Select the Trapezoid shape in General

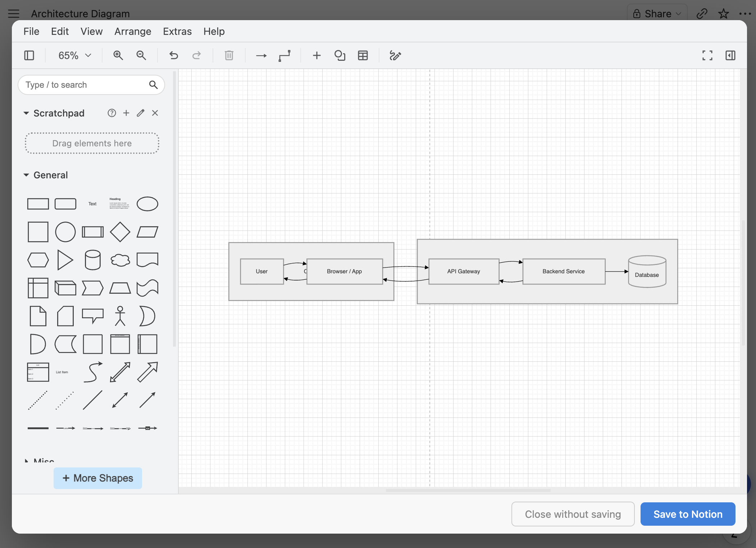coord(120,288)
